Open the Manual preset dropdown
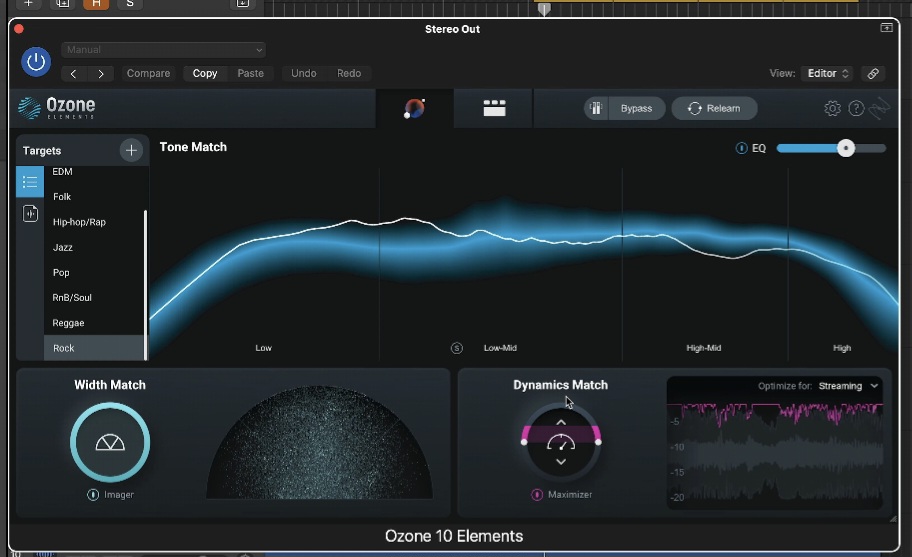 pyautogui.click(x=163, y=50)
